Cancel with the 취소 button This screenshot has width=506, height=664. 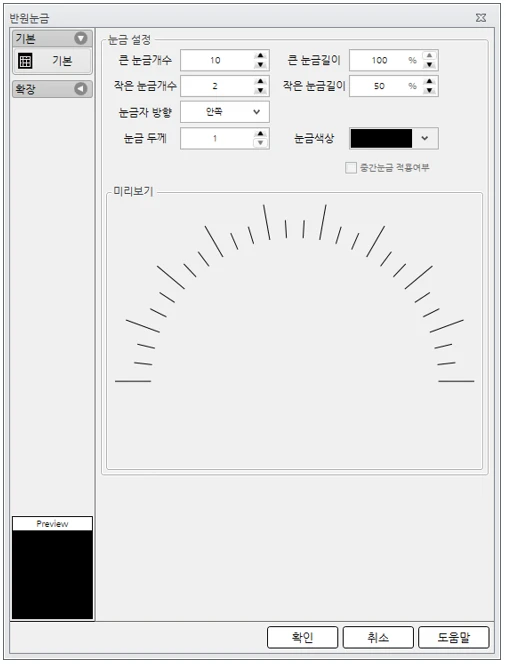[x=378, y=637]
